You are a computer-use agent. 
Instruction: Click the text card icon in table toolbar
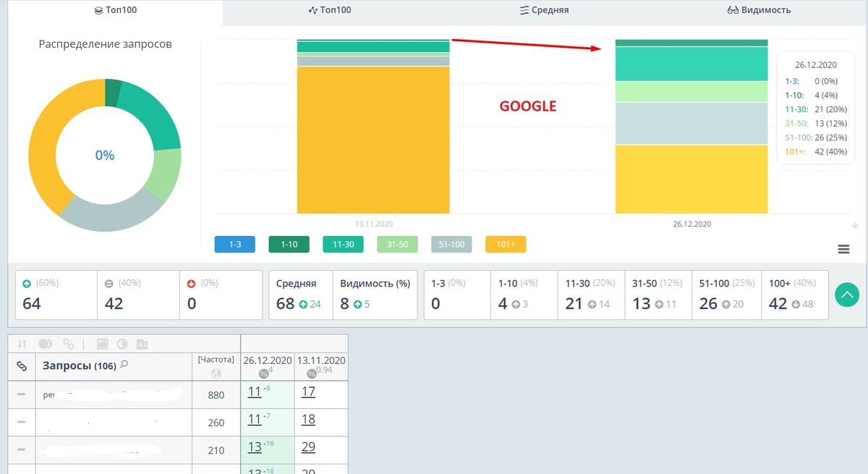point(142,344)
